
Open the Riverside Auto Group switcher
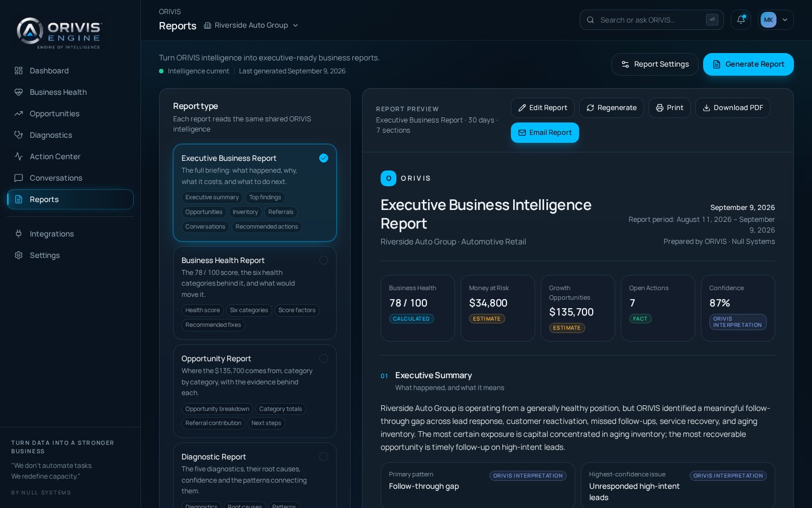coord(251,25)
